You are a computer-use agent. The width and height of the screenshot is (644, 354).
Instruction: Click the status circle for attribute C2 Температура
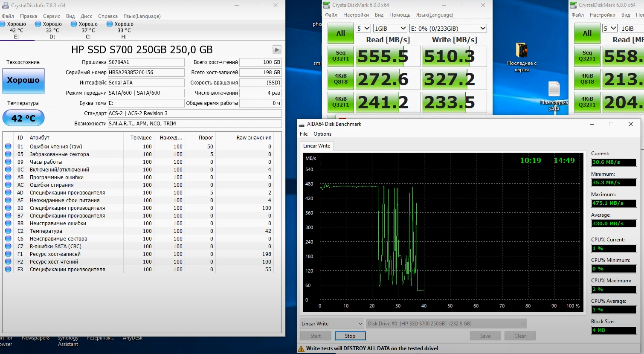pos(8,231)
